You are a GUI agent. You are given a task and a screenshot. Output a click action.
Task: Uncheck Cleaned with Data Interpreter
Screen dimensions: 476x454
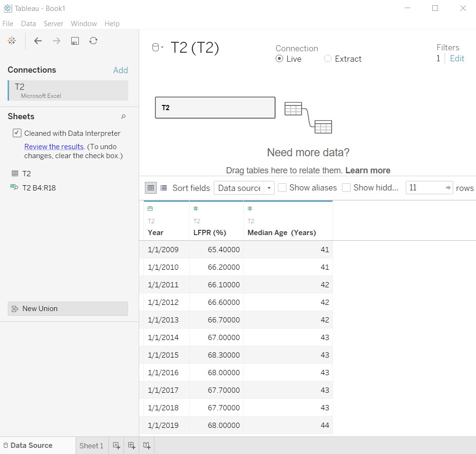click(17, 133)
